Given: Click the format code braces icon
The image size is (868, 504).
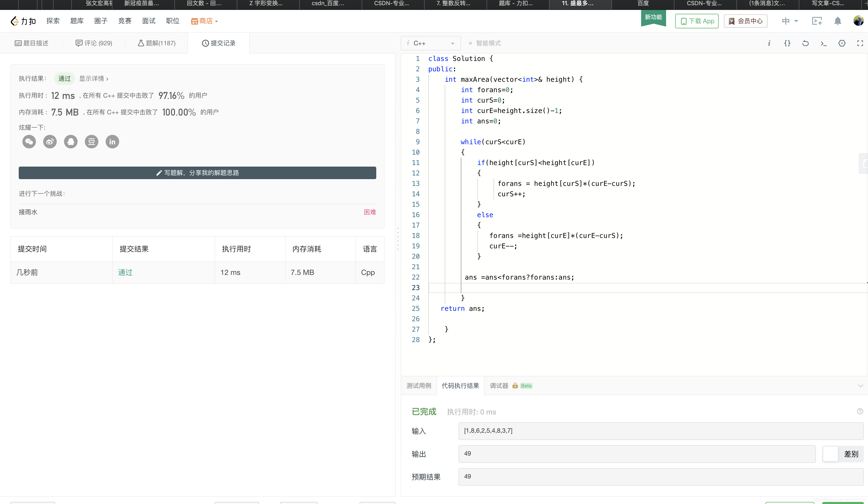Looking at the screenshot, I should point(787,43).
